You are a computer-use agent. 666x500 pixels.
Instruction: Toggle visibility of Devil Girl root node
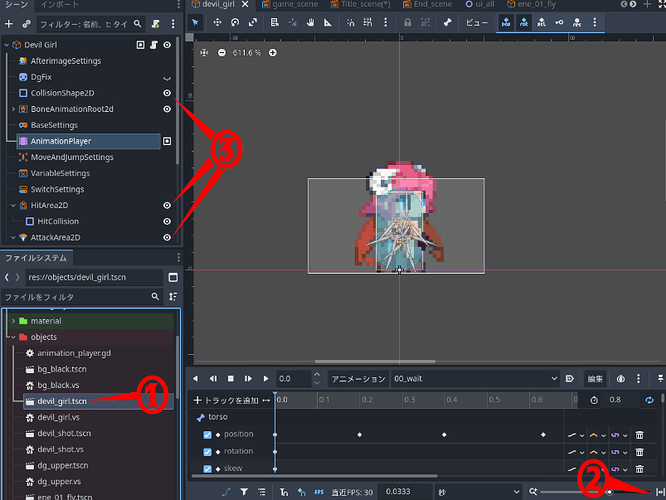coord(167,45)
